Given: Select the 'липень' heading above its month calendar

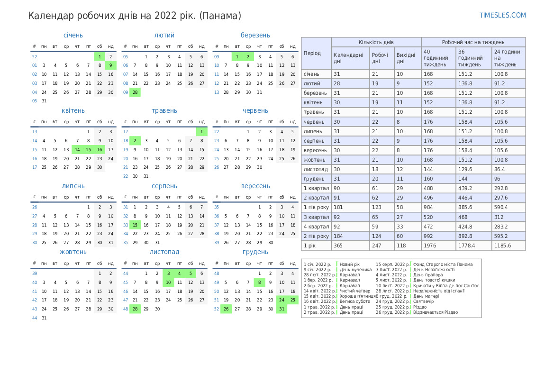Looking at the screenshot, I should pos(73,186).
